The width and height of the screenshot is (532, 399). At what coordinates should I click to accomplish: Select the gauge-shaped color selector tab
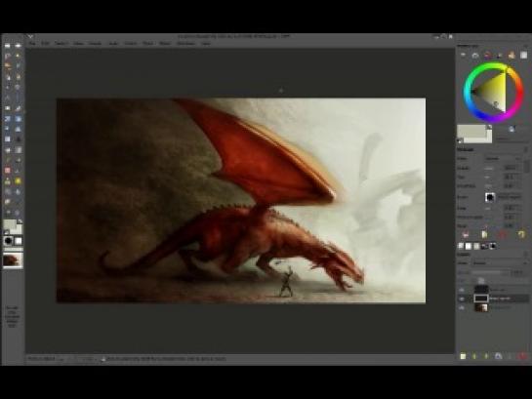coord(475,55)
